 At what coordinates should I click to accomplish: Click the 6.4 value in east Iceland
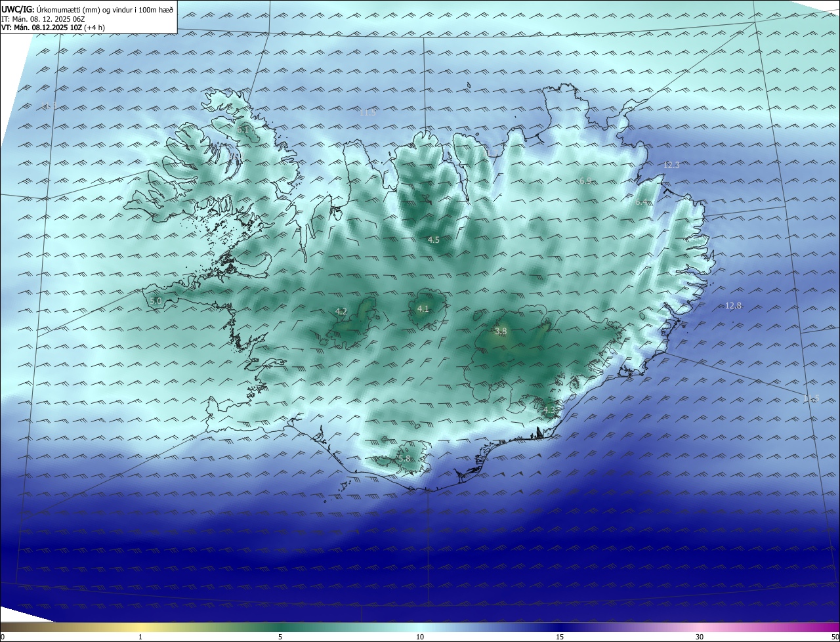(x=641, y=202)
